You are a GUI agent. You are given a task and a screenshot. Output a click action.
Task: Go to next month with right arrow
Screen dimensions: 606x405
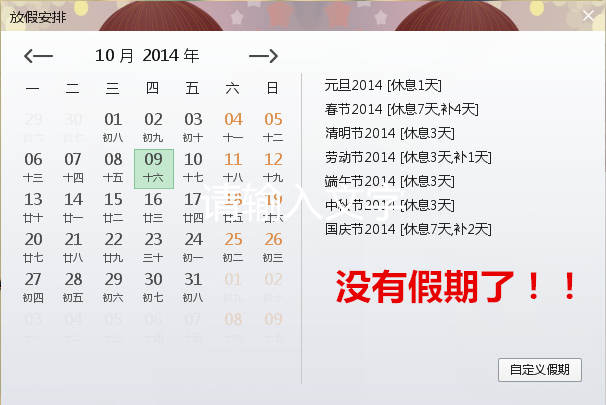[x=263, y=57]
